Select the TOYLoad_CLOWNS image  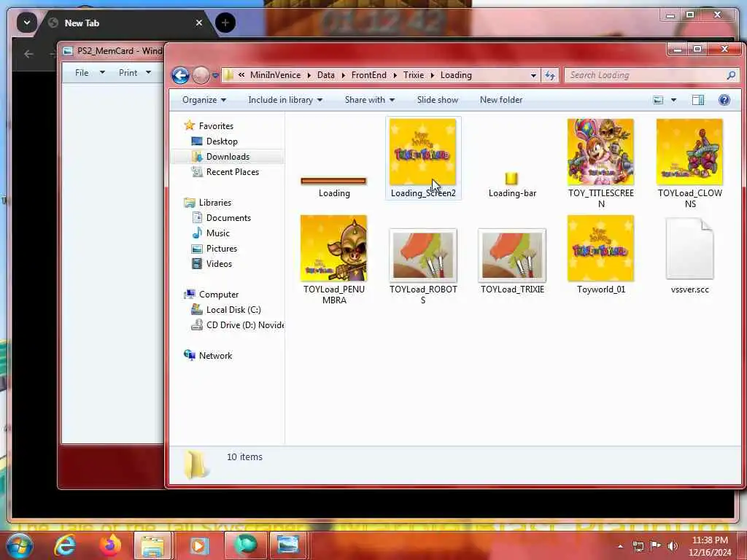(x=689, y=152)
